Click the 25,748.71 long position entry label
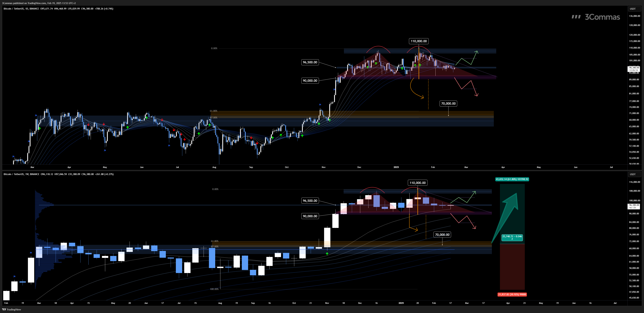Viewport: 644px width, 313px height. tap(512, 238)
